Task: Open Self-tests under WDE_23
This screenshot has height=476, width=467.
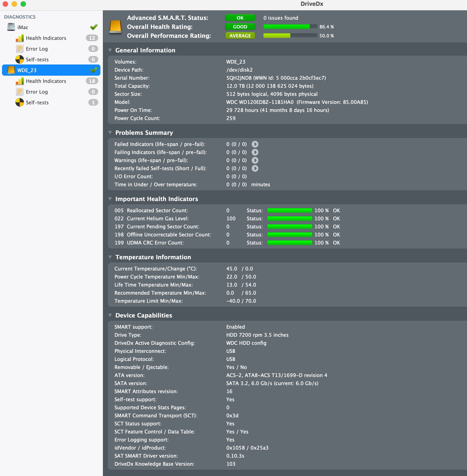Action: tap(51, 102)
